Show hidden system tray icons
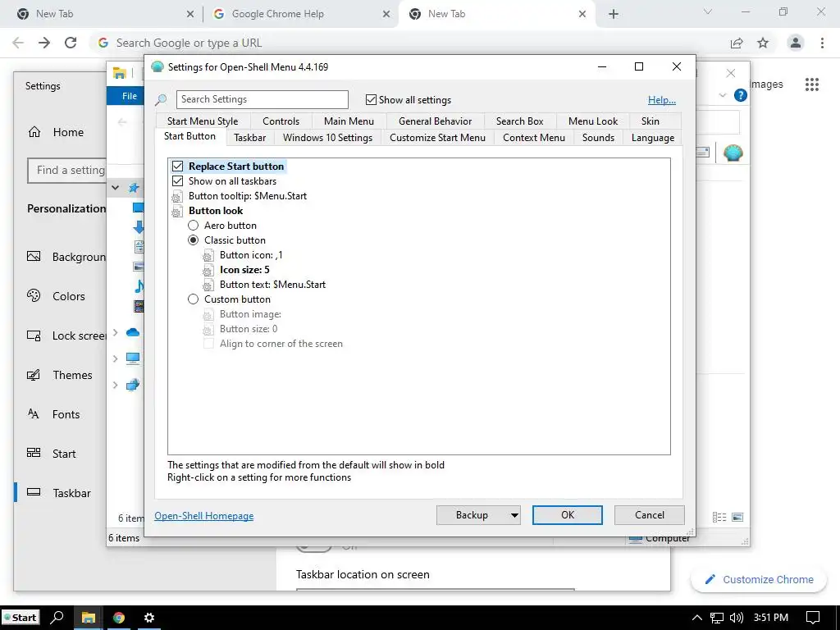This screenshot has width=840, height=630. [x=696, y=618]
